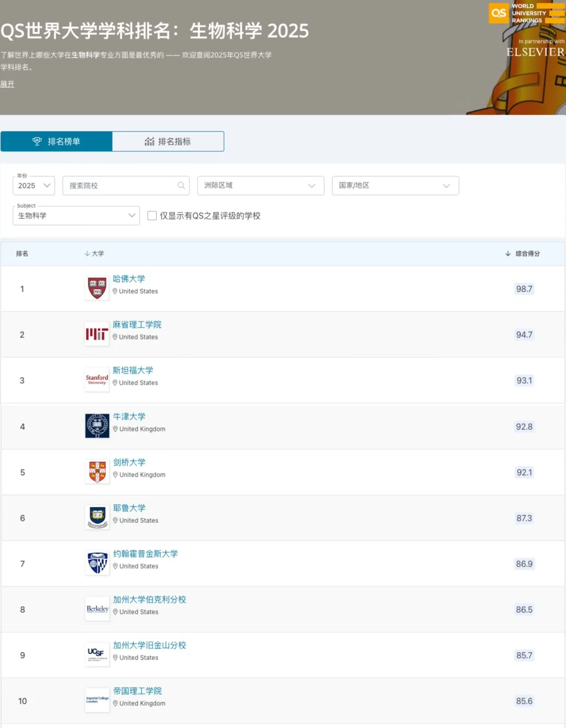Open the Imperial College London logo
This screenshot has height=728, width=566.
tap(97, 700)
